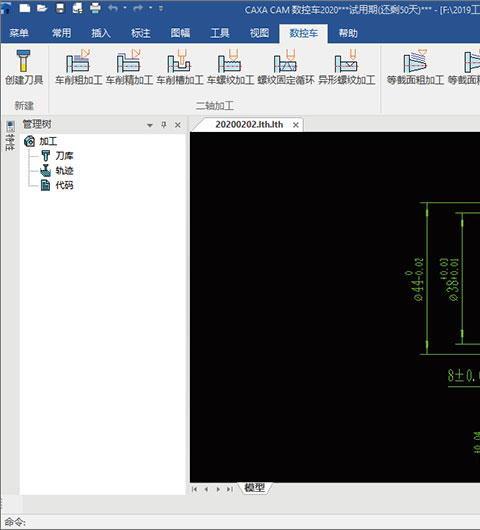This screenshot has height=530, width=480.
Task: Open the 帮助 ribbon tab
Action: [348, 33]
